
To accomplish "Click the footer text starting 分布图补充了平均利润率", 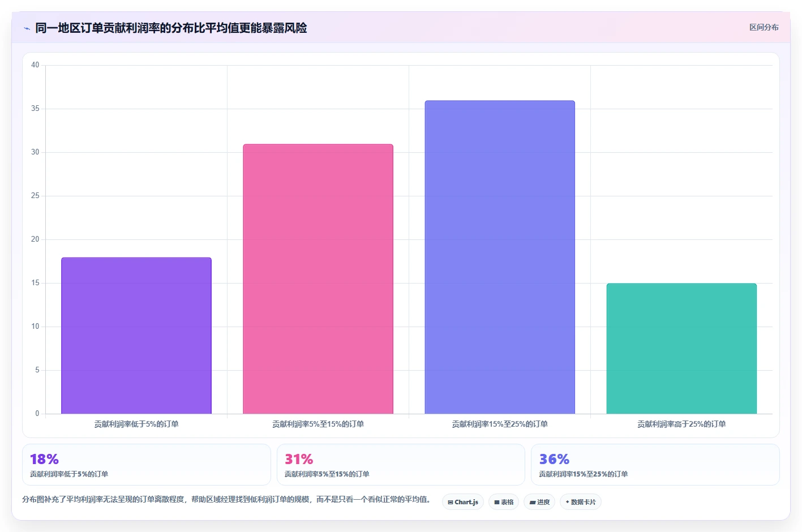I will tap(228, 499).
